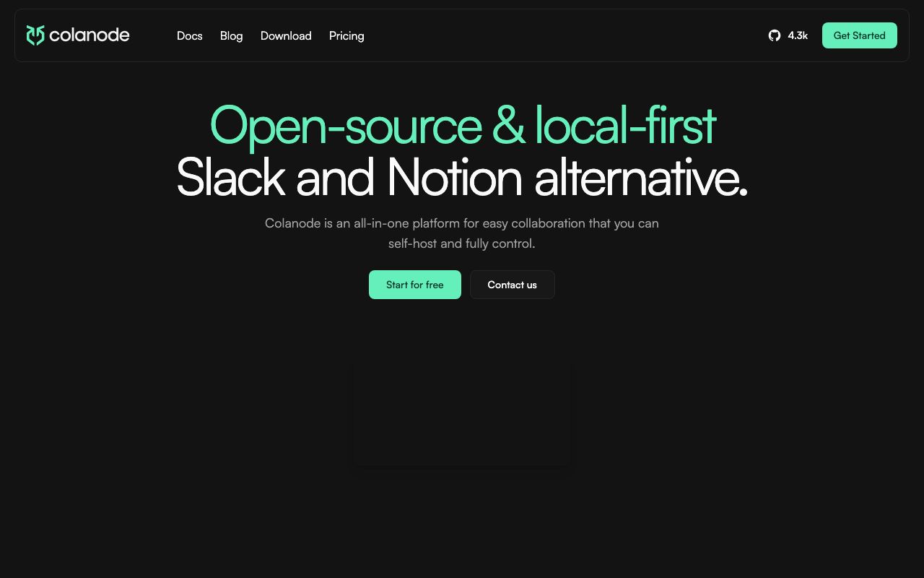Click the colanode wordmark text
The height and width of the screenshot is (578, 924).
coord(90,35)
